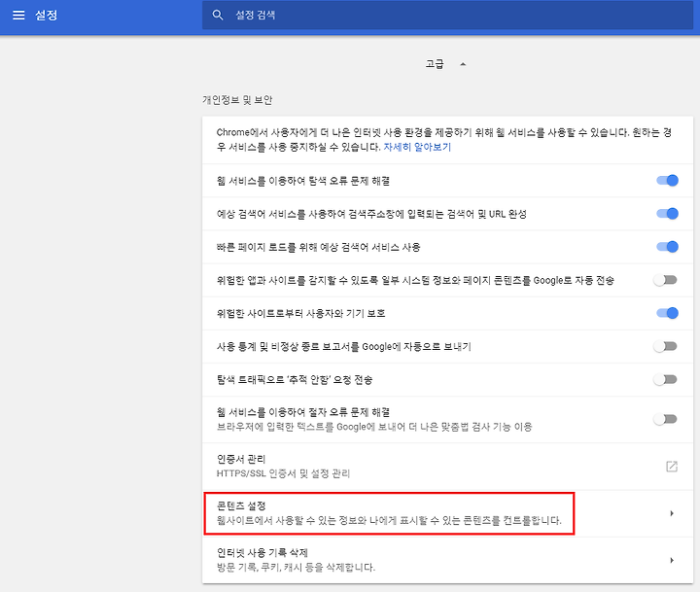Open 콘텐츠 설정 row
This screenshot has width=700, height=592.
tap(447, 513)
